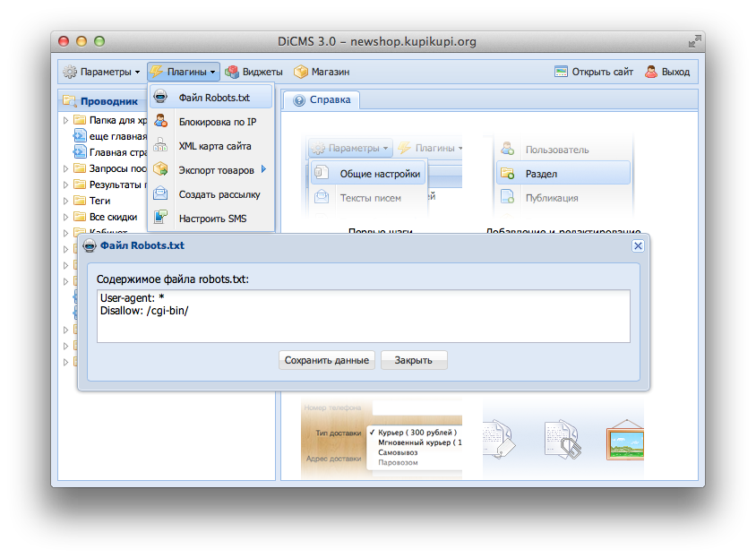Toggle full screen with the title bar arrows
Screen dimensions: 756x558
[x=694, y=41]
